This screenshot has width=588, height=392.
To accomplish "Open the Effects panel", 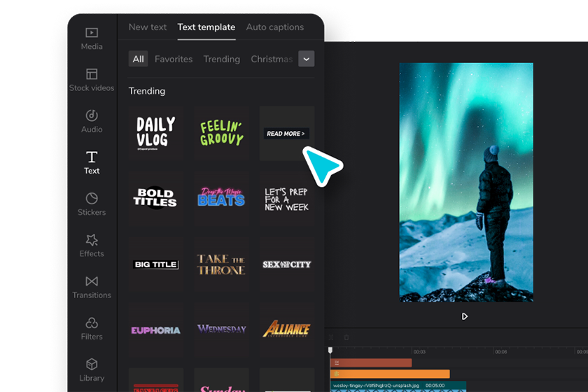I will click(x=92, y=246).
